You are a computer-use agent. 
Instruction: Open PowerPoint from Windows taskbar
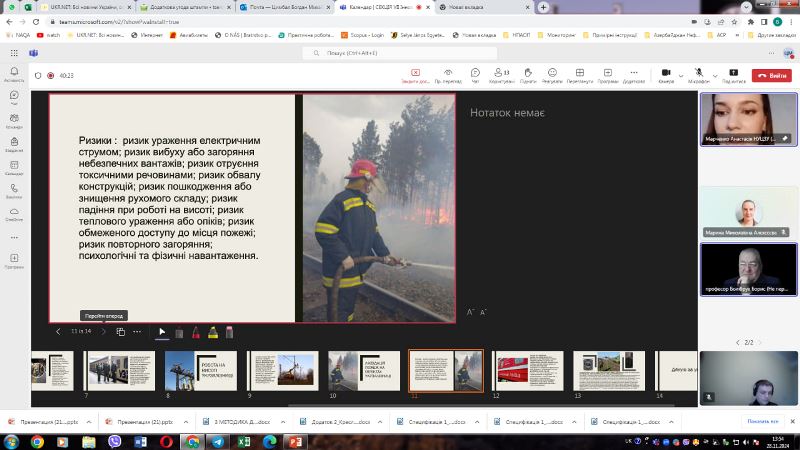pyautogui.click(x=295, y=442)
